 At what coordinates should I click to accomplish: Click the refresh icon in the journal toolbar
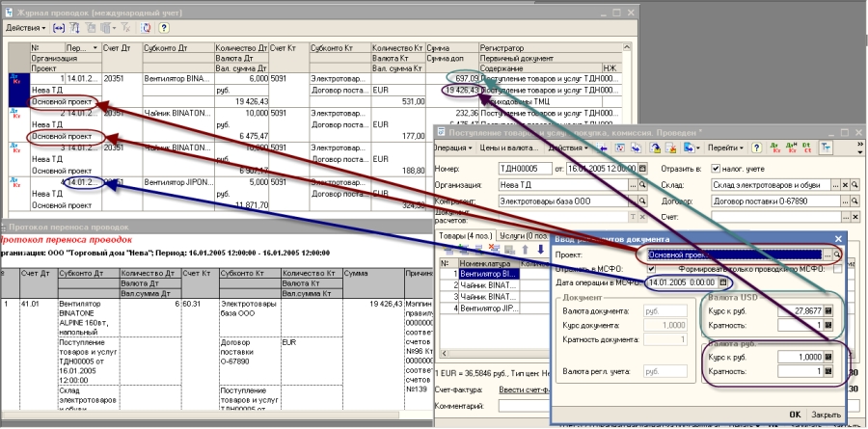pos(145,27)
